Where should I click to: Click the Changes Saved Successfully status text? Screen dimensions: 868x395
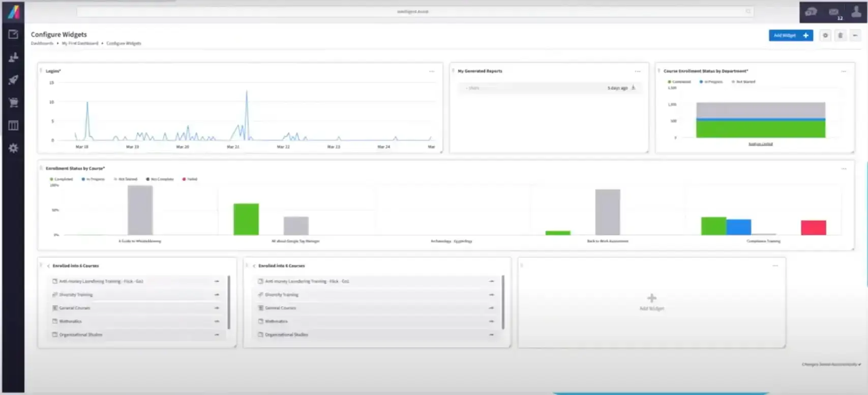(x=831, y=364)
